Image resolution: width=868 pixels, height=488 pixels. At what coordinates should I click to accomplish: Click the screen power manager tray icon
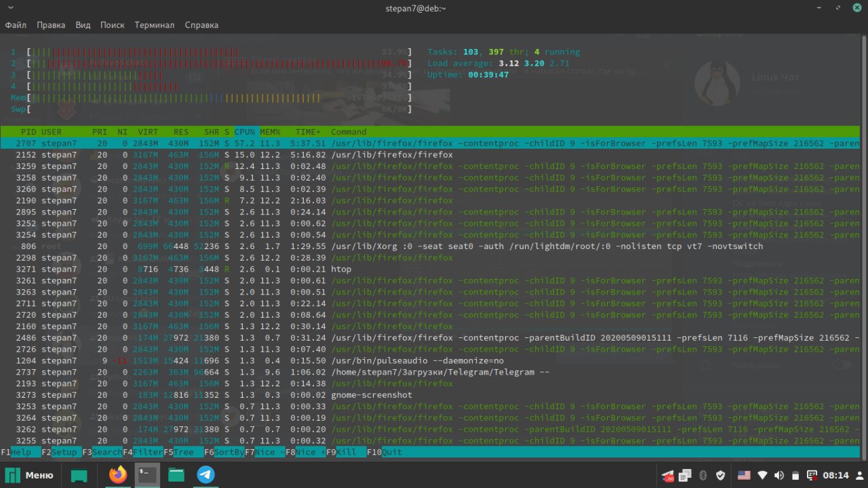coord(811,475)
